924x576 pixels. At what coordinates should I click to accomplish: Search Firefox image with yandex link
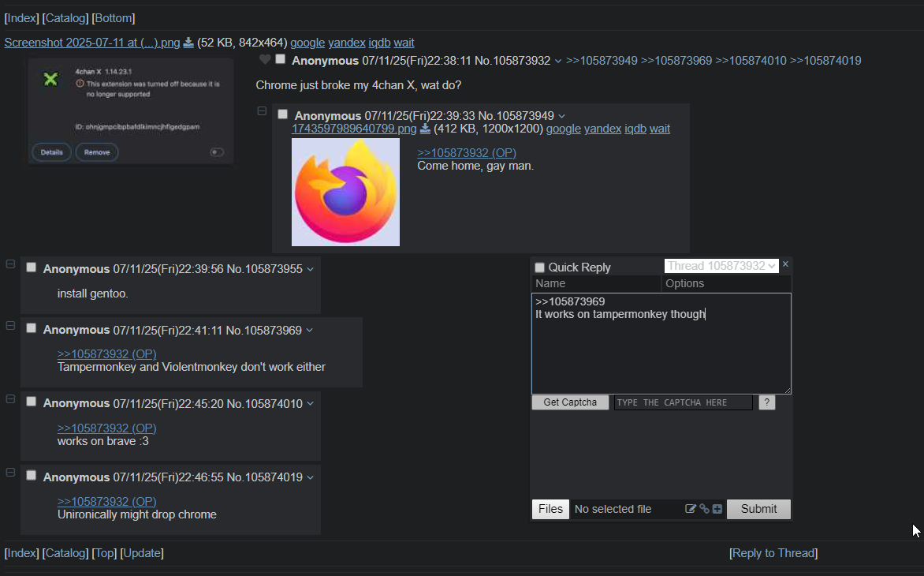(x=602, y=129)
